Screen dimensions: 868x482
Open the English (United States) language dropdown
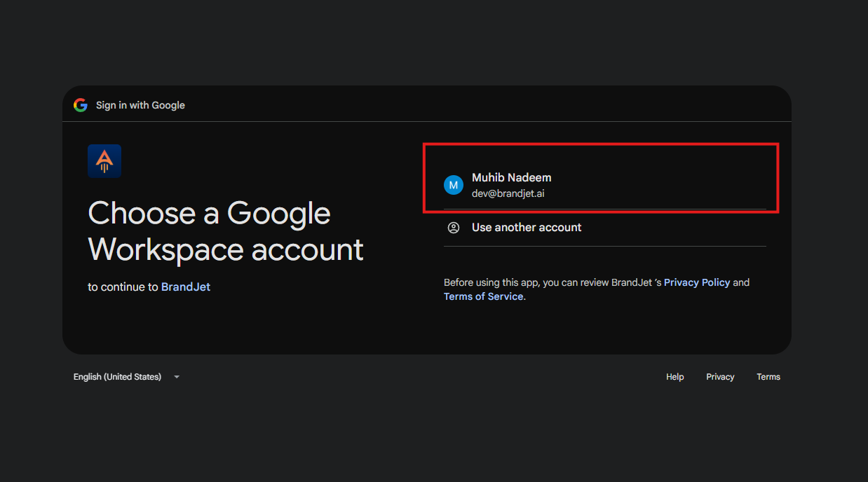pos(127,377)
